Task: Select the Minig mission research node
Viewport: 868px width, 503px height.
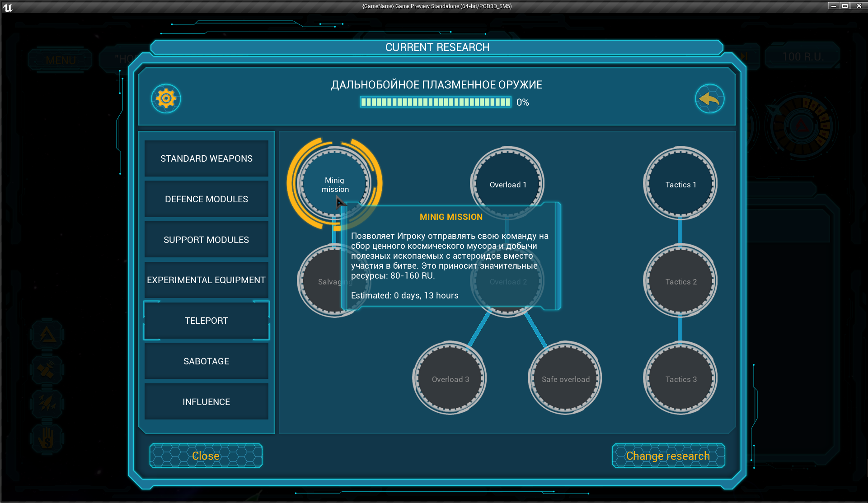Action: click(335, 184)
